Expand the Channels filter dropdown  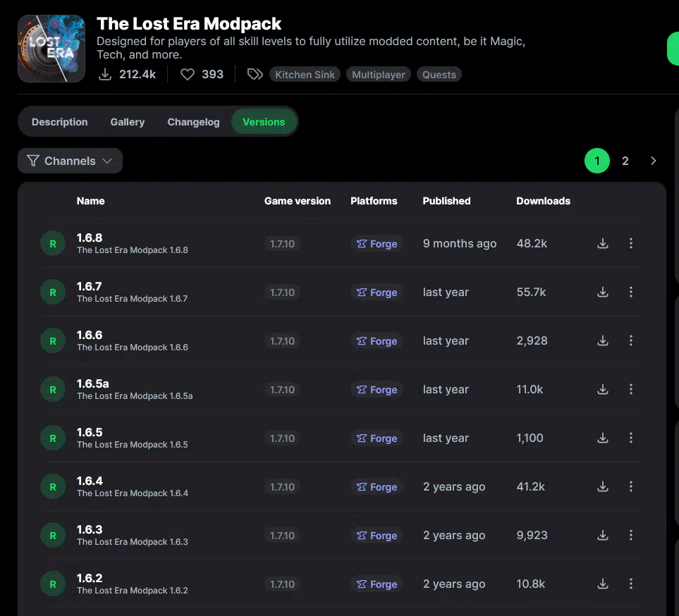[x=70, y=161]
